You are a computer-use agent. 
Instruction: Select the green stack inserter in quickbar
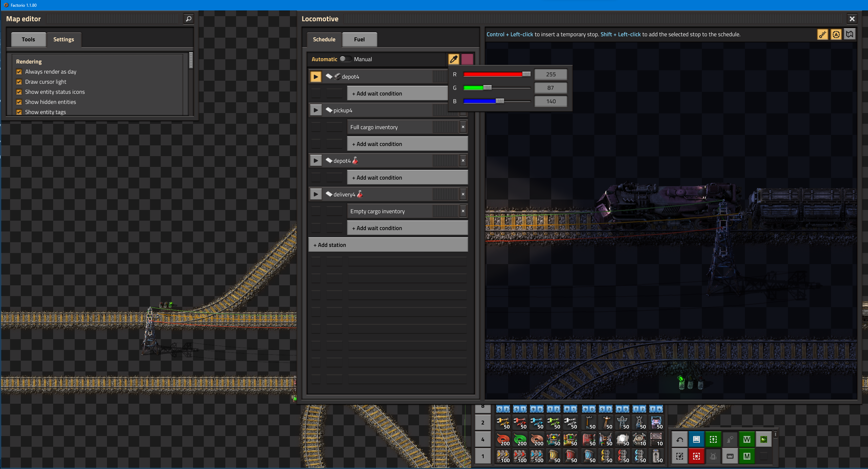[553, 423]
